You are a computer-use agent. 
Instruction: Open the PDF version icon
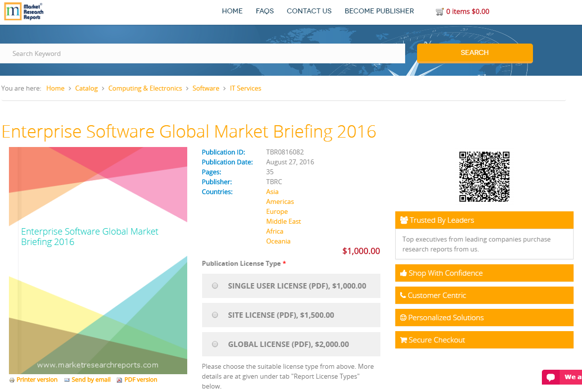119,380
